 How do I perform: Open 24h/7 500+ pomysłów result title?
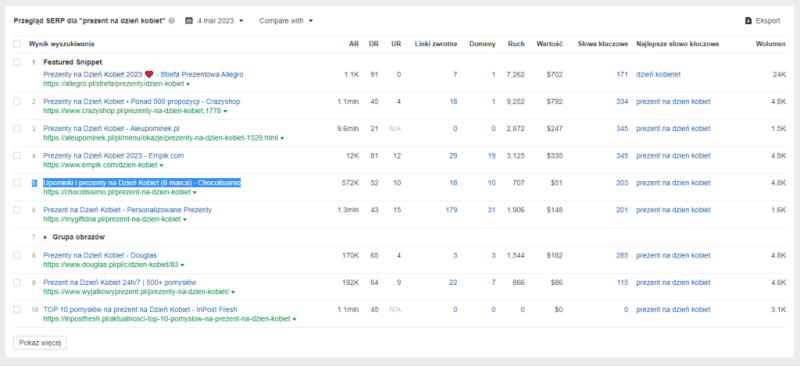(x=120, y=282)
